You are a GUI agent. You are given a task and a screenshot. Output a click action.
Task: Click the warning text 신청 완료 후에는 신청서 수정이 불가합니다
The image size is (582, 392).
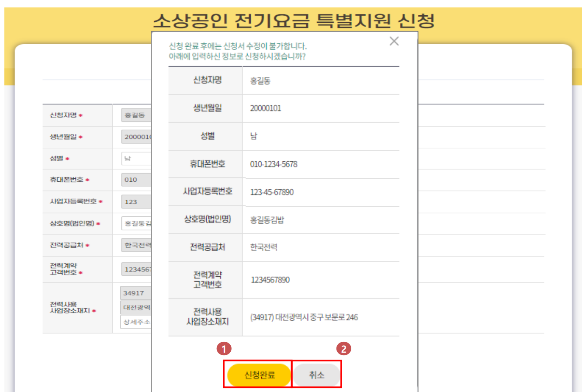(x=238, y=46)
